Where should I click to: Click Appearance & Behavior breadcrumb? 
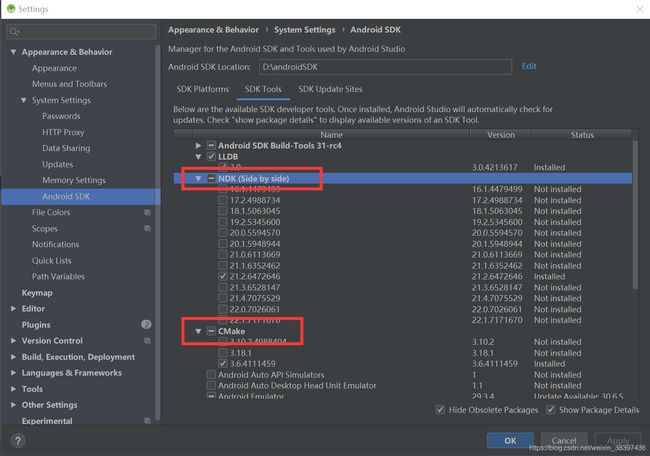[213, 30]
